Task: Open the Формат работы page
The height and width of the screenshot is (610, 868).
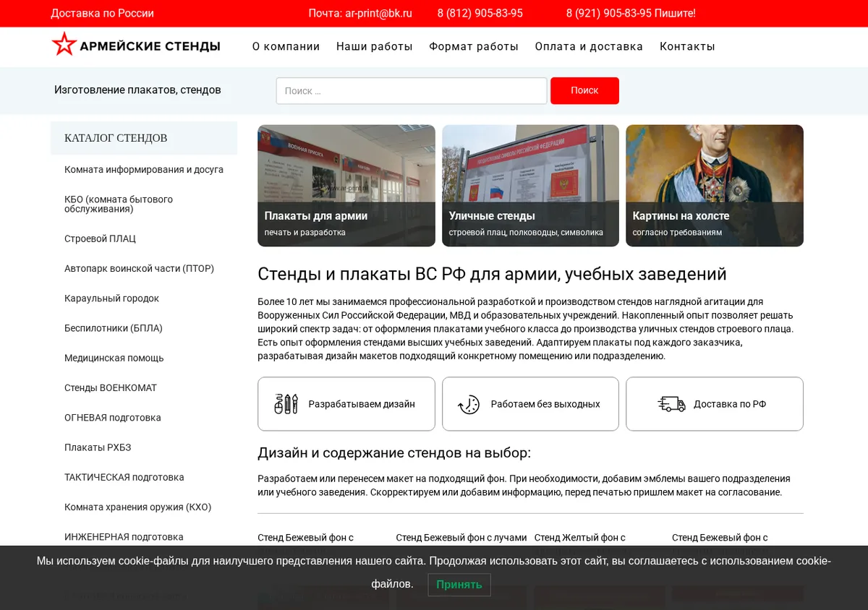Action: click(x=474, y=46)
